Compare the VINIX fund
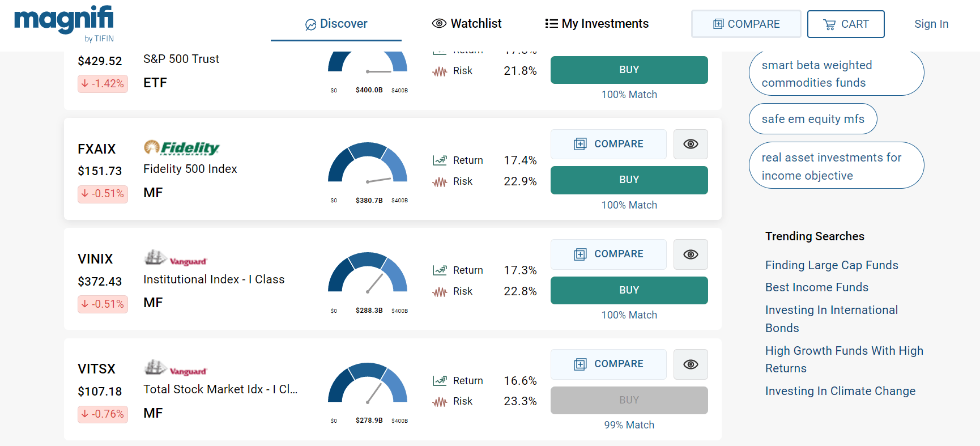Screen dimensions: 980x446 [608, 254]
